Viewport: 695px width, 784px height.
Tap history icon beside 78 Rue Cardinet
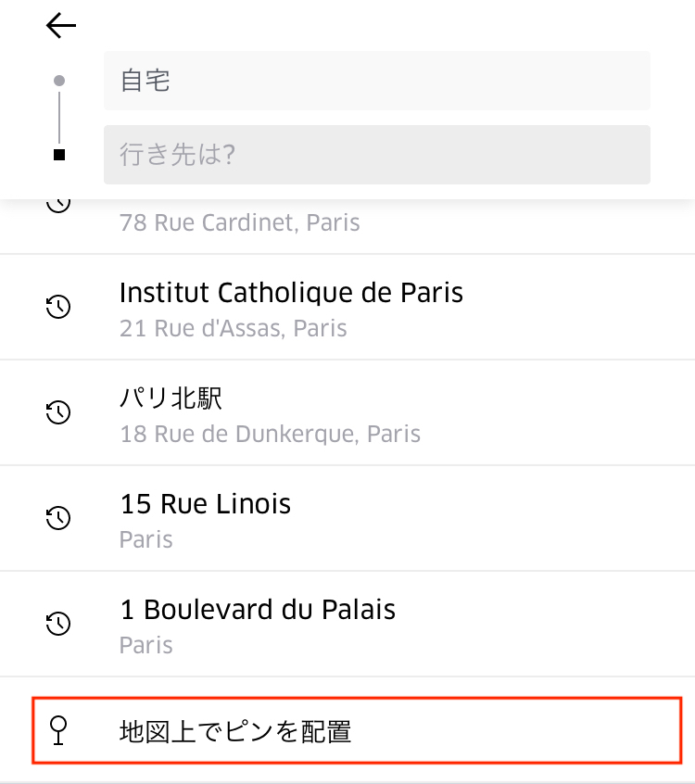58,206
